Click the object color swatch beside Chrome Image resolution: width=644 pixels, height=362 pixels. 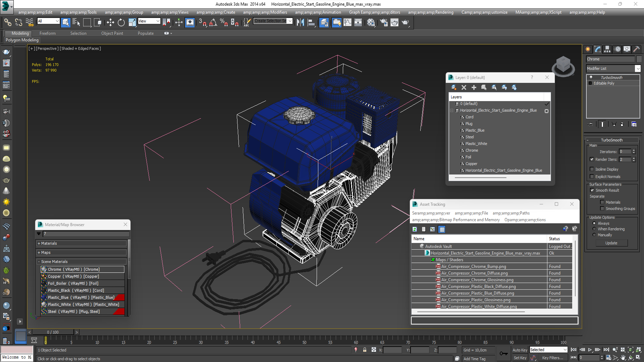[639, 59]
